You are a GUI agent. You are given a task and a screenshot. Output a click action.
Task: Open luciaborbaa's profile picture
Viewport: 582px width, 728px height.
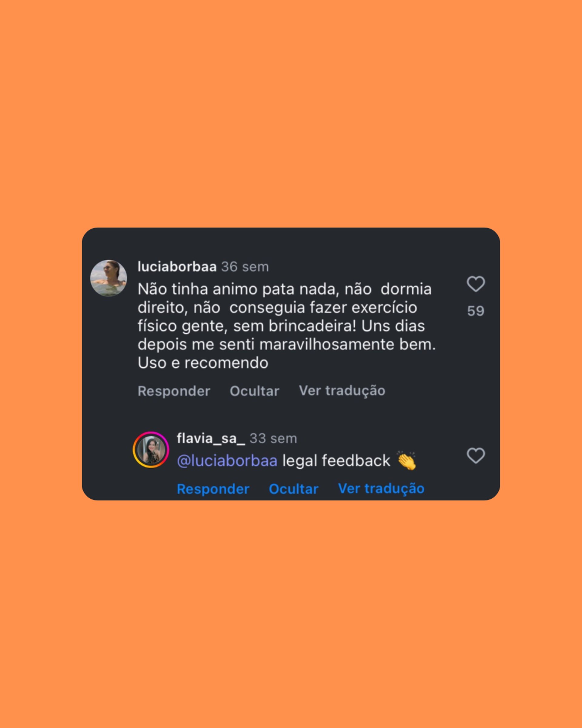(109, 278)
